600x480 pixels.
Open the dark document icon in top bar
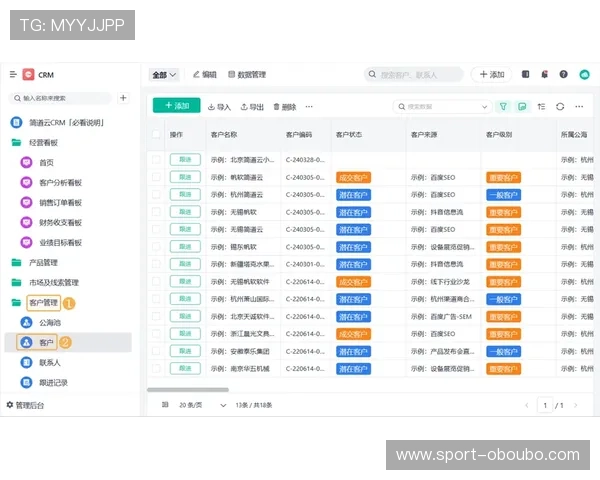coord(525,74)
